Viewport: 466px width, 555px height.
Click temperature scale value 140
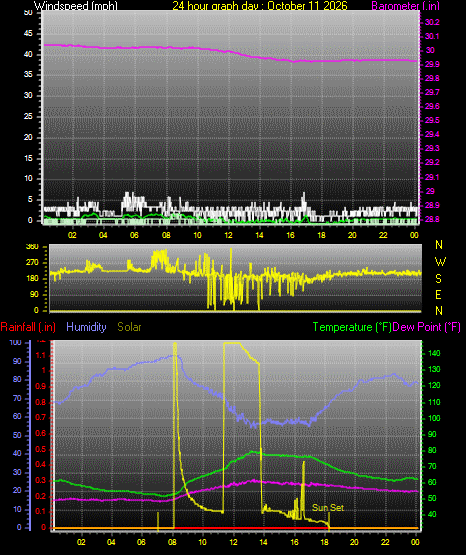(434, 353)
